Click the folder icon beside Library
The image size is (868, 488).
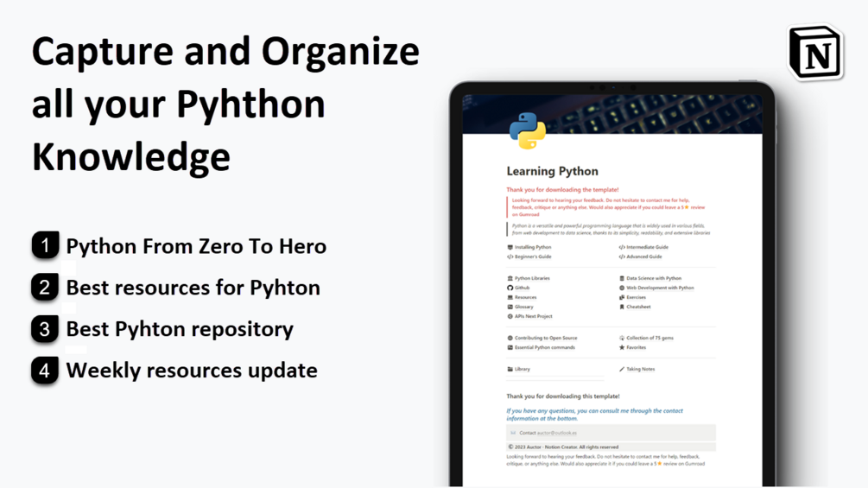(510, 369)
